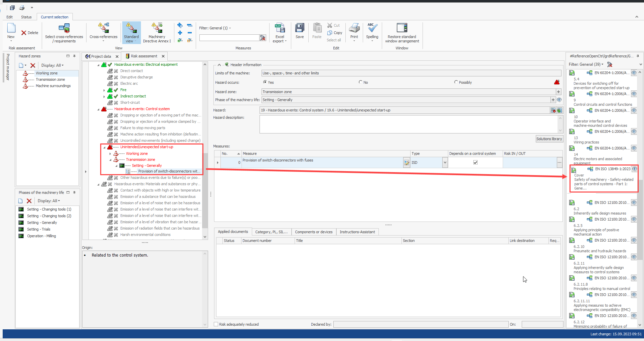
Task: Click the Solutions library button
Action: [x=549, y=139]
